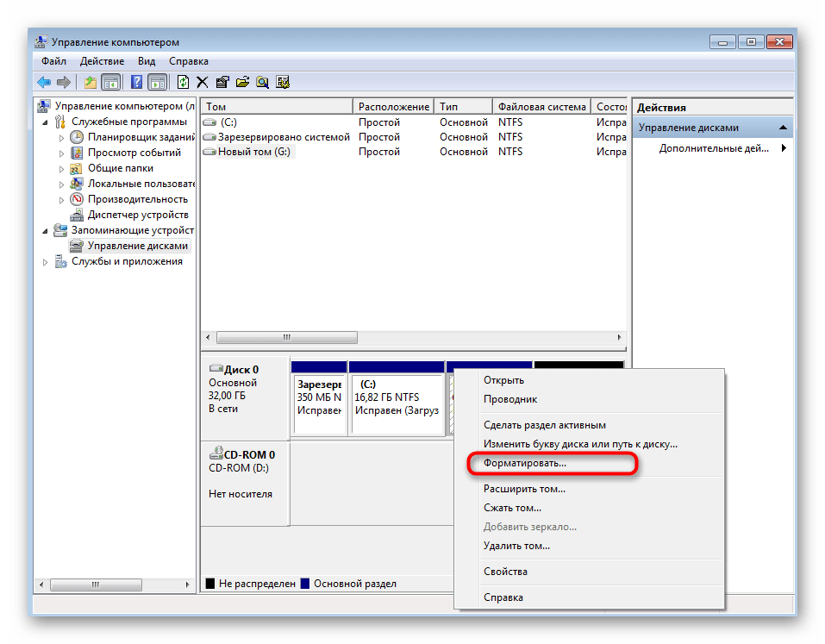Choose Проводник from context menu
This screenshot has height=644, width=825.
[x=590, y=399]
